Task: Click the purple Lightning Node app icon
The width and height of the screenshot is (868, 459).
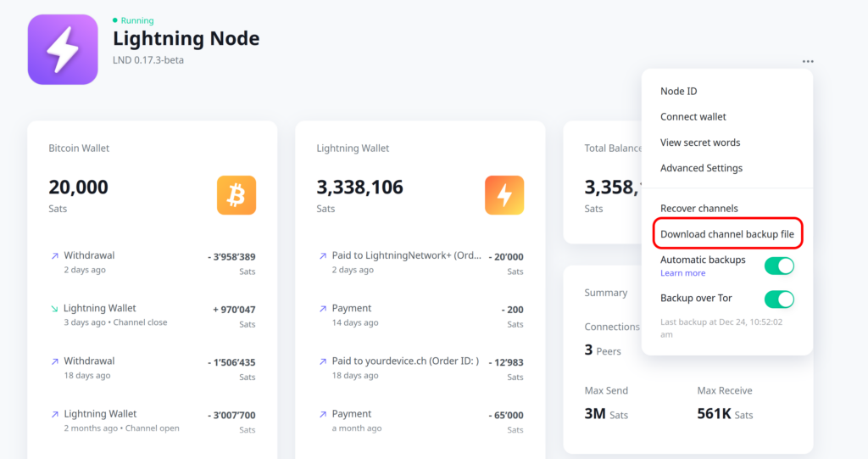Action: [63, 49]
